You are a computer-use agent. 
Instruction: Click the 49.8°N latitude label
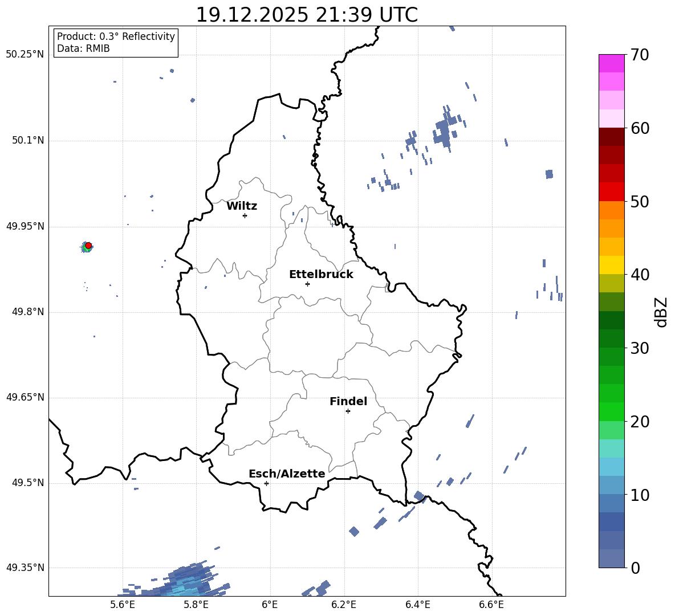click(x=27, y=312)
